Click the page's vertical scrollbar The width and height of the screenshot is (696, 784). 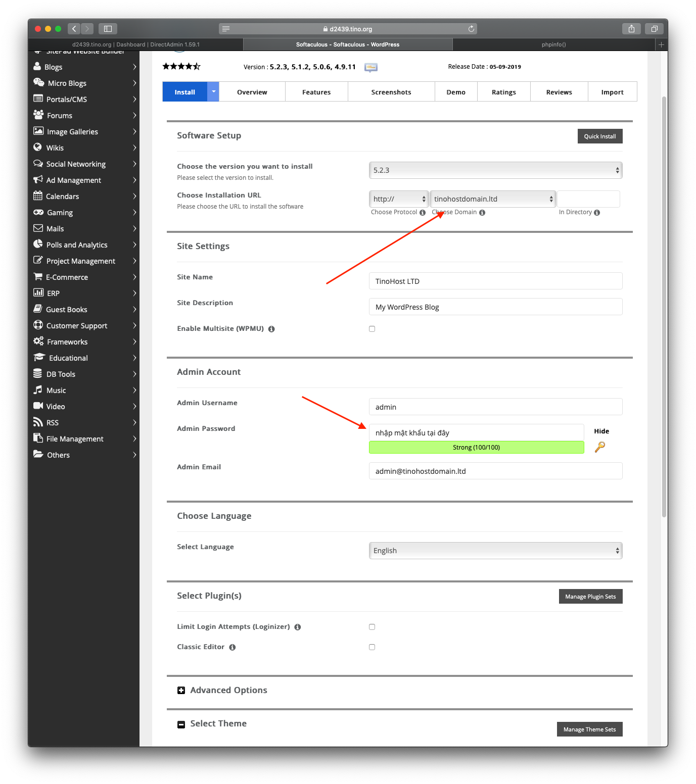click(664, 306)
